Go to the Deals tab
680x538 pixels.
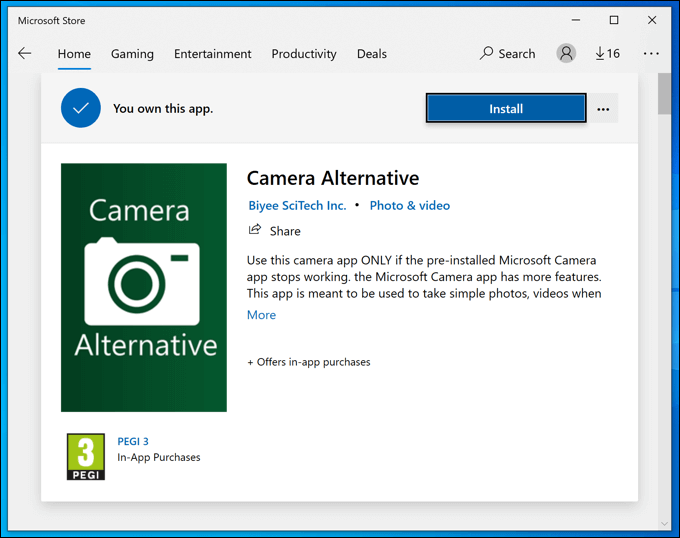(372, 54)
